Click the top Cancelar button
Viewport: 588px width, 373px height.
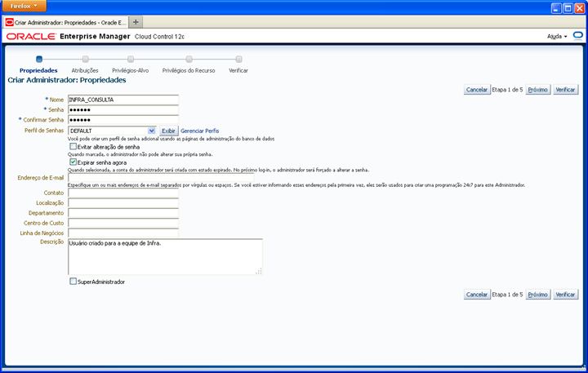[477, 90]
